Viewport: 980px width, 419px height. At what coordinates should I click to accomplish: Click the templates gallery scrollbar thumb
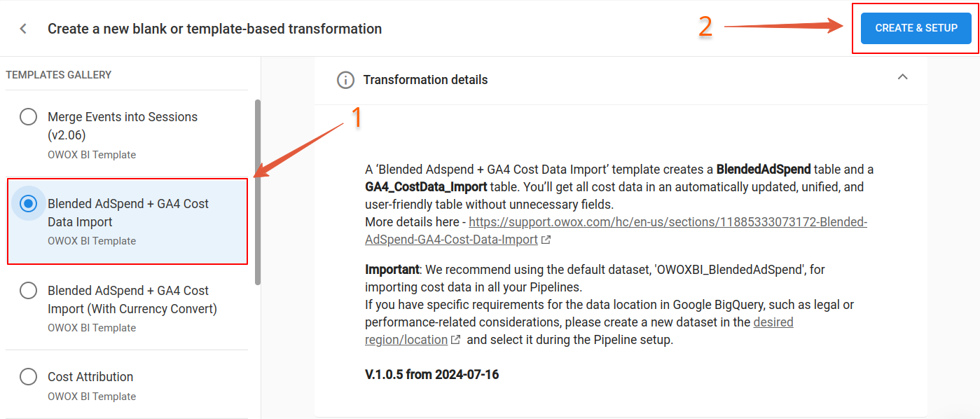[258, 192]
